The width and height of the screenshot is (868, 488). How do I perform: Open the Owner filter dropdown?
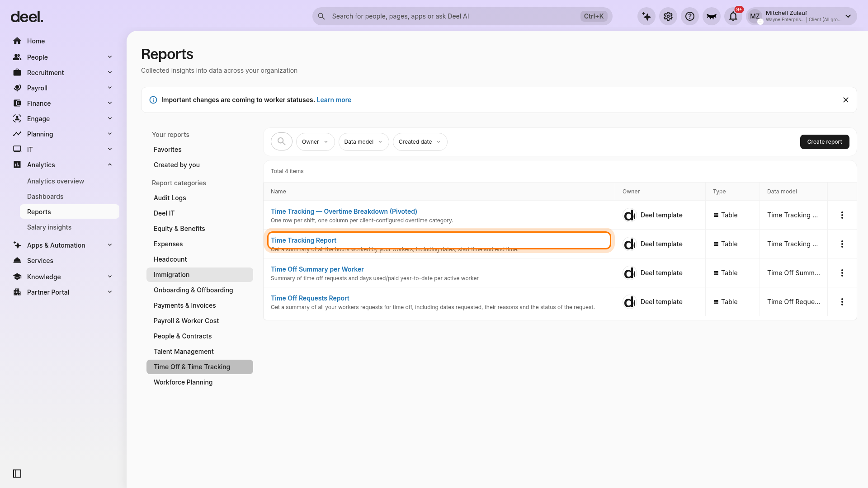(x=315, y=142)
